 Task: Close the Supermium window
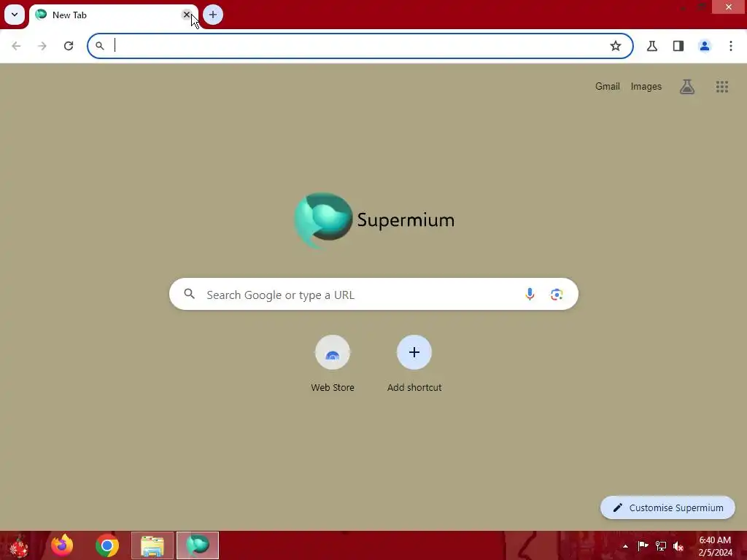pyautogui.click(x=729, y=7)
